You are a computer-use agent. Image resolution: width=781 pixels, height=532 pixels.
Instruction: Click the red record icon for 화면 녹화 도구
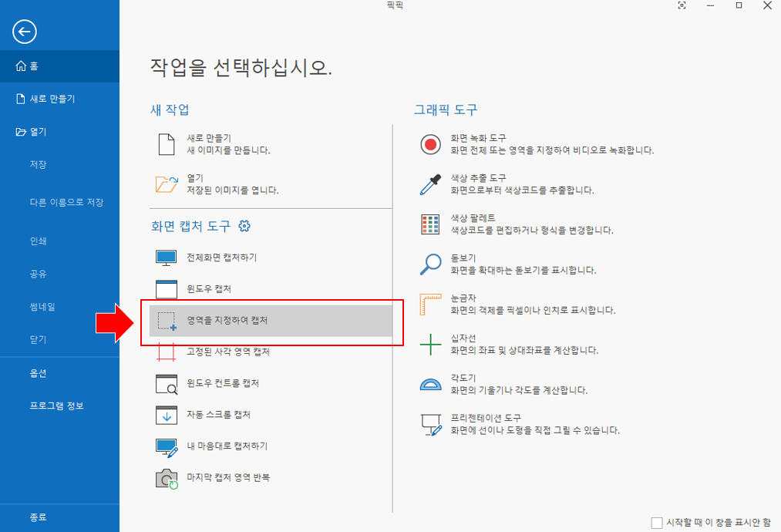[x=430, y=144]
